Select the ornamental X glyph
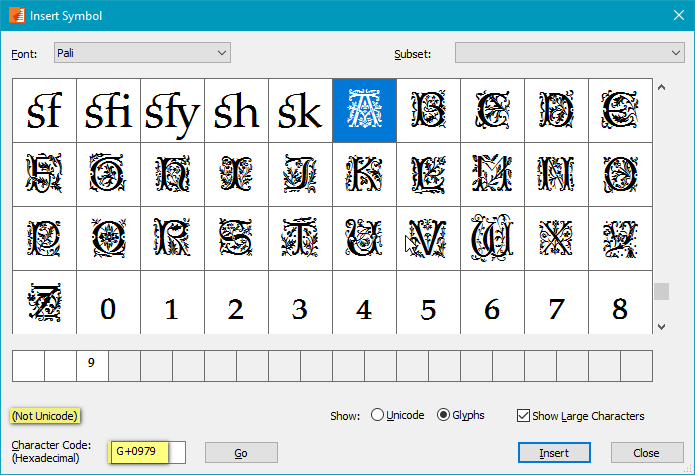The image size is (695, 475). coord(556,238)
